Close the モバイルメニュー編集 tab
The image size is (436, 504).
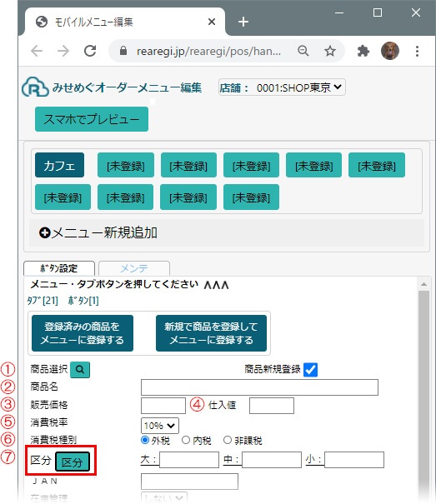[212, 22]
